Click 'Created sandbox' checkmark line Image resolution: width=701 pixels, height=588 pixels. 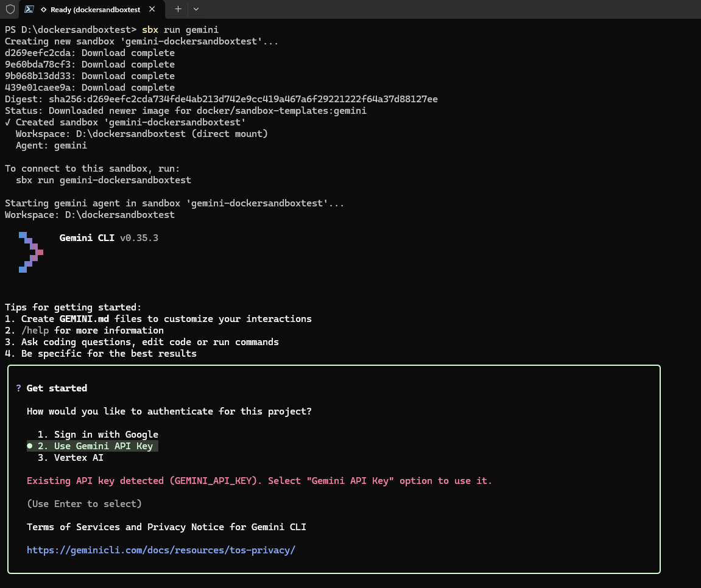pyautogui.click(x=125, y=122)
